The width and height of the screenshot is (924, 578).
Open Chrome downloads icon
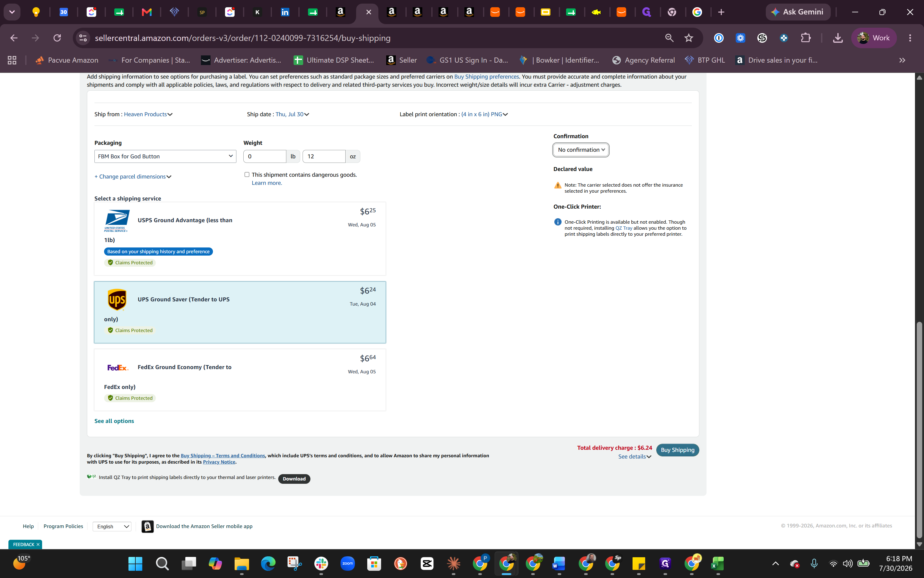838,38
